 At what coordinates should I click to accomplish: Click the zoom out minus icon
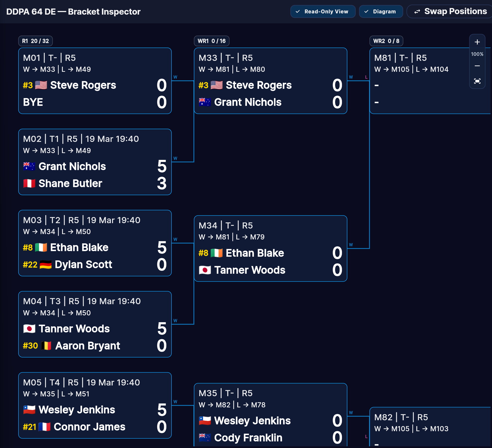point(477,66)
